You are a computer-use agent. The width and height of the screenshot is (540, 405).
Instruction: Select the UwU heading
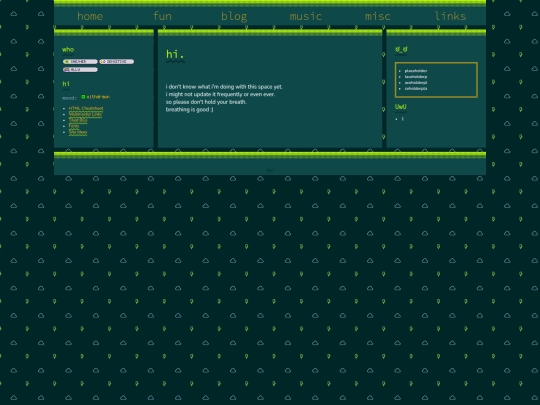coord(401,107)
